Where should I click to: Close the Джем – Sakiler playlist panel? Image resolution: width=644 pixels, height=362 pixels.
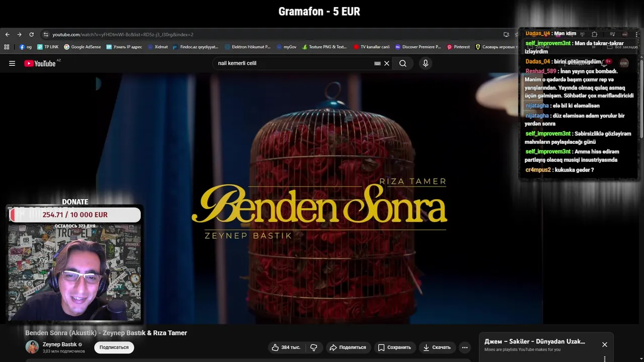coord(605,344)
